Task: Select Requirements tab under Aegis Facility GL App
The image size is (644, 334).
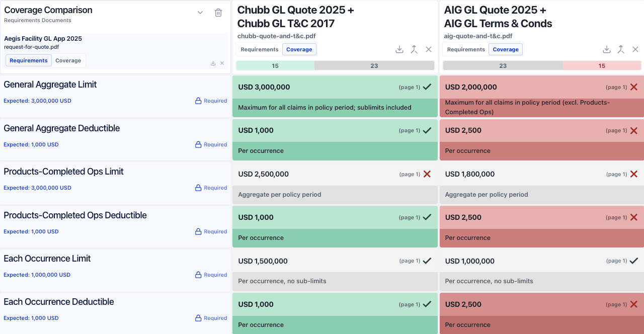Action: point(29,60)
